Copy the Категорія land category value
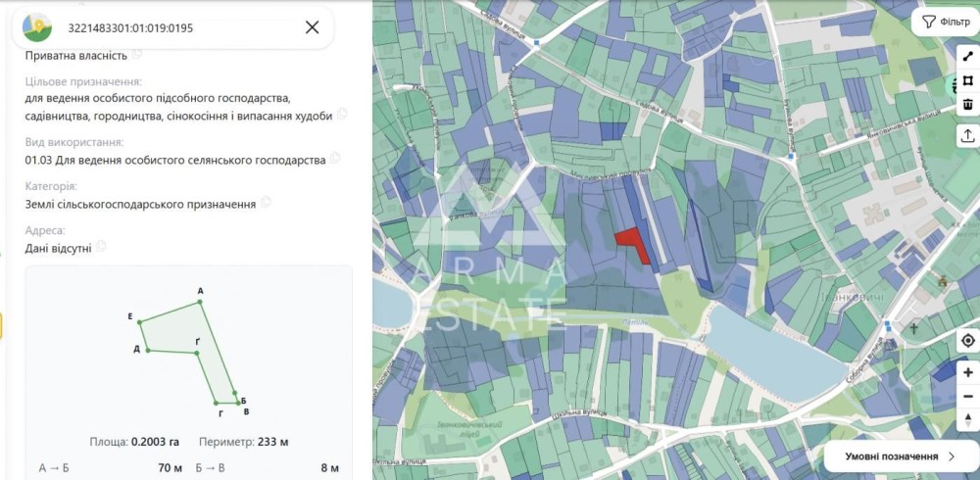The width and height of the screenshot is (980, 480). coord(266,202)
